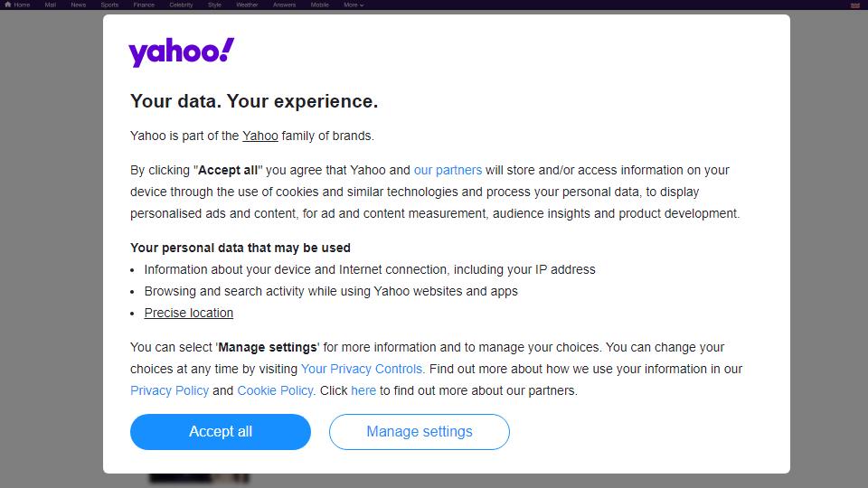This screenshot has height=488, width=868.
Task: Visit Your Privacy Controls link
Action: (362, 369)
